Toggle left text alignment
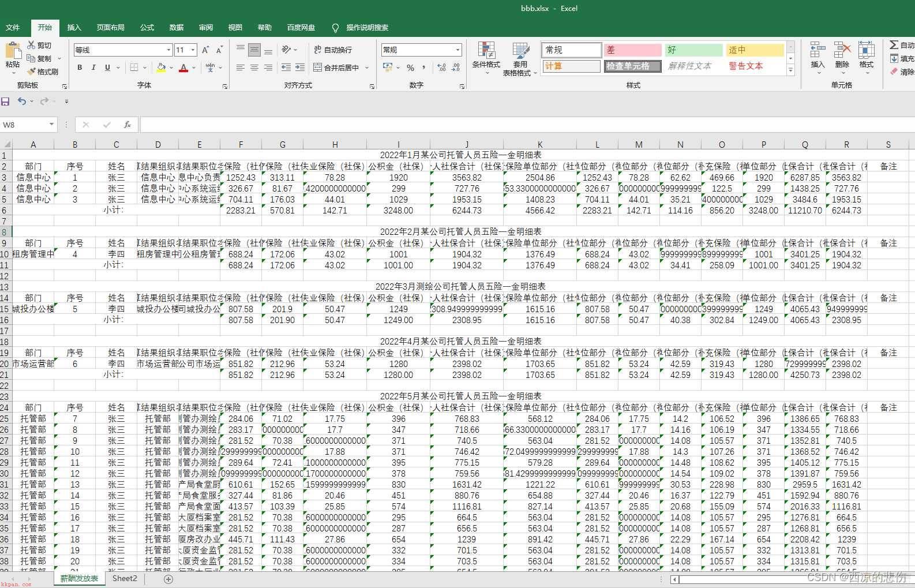 click(x=241, y=68)
